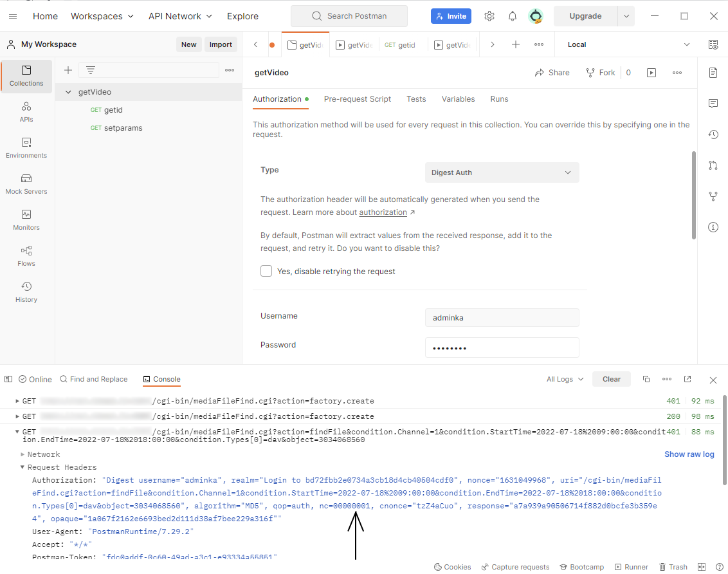
Task: Open Capture requests from bottom bar
Action: [x=515, y=567]
